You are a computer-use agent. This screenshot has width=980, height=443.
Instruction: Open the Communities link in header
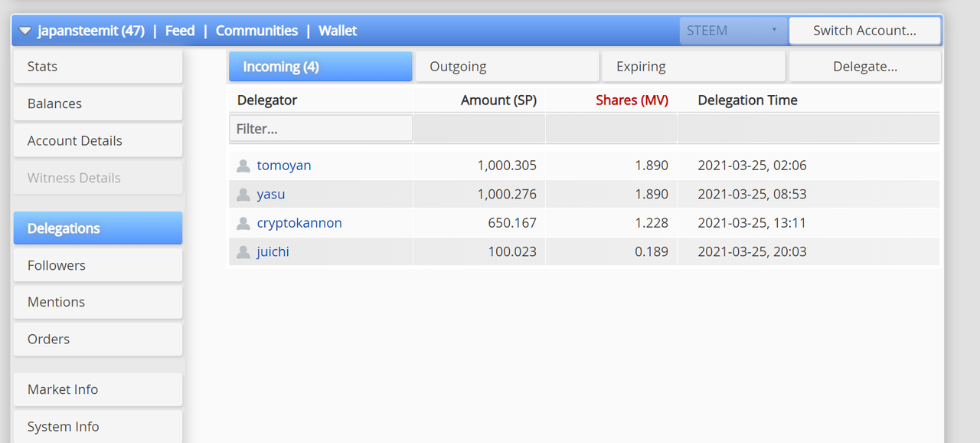tap(256, 31)
